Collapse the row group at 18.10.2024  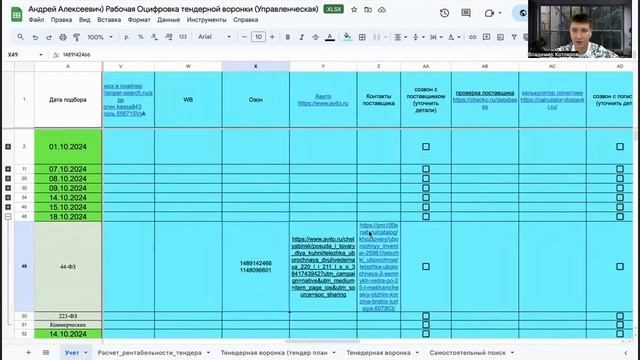click(8, 217)
